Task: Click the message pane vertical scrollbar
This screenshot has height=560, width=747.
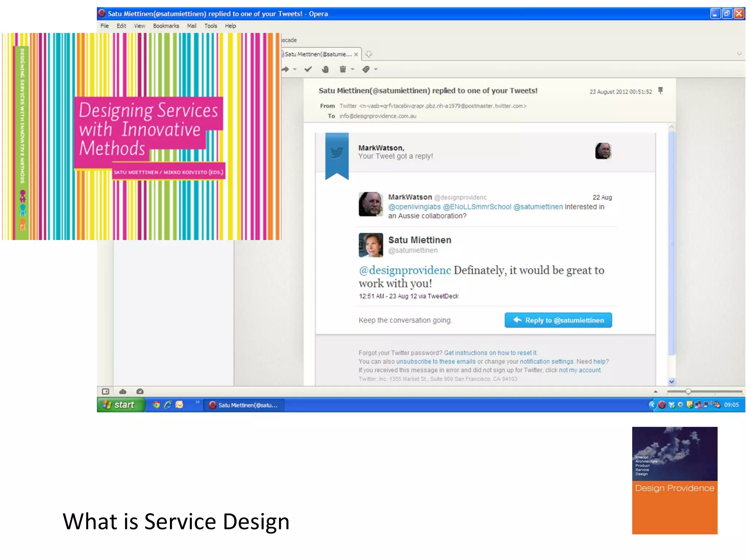Action: pos(671,242)
